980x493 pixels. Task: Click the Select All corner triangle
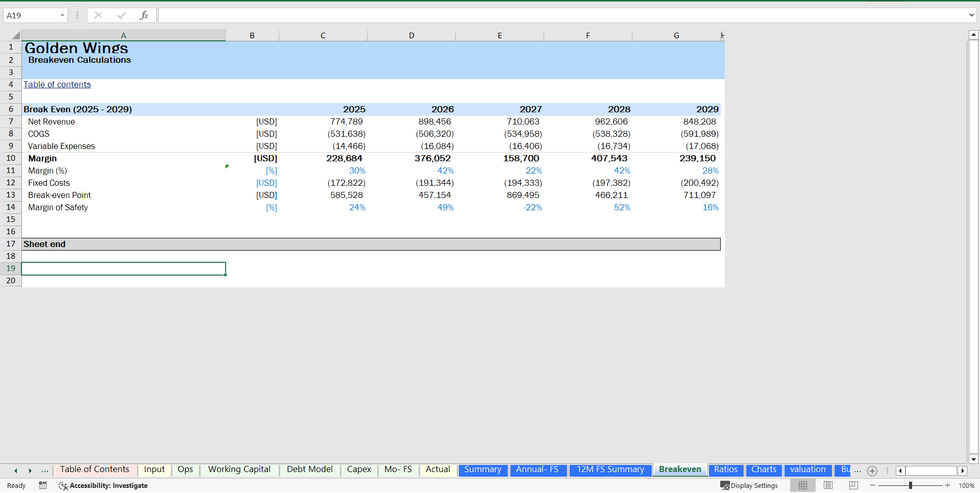[16, 35]
